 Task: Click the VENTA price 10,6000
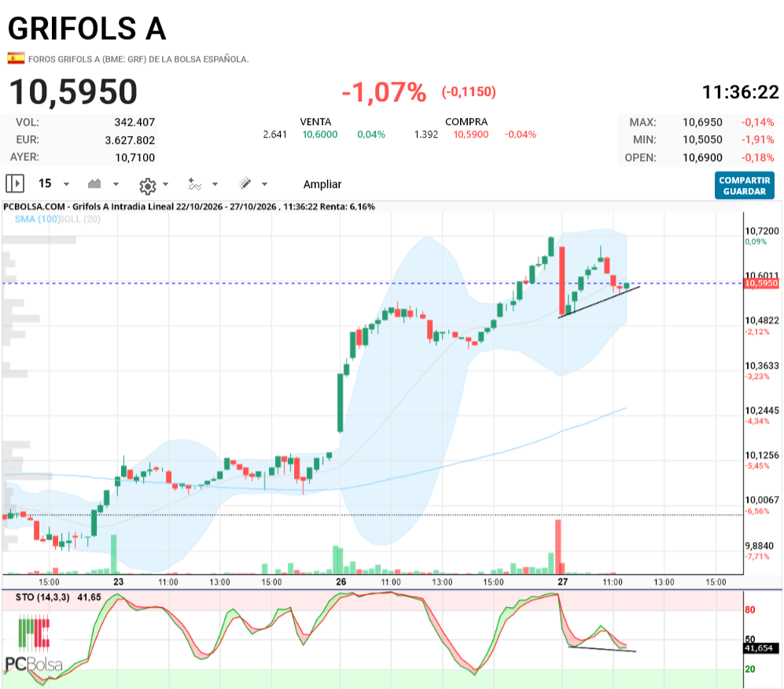(x=320, y=134)
